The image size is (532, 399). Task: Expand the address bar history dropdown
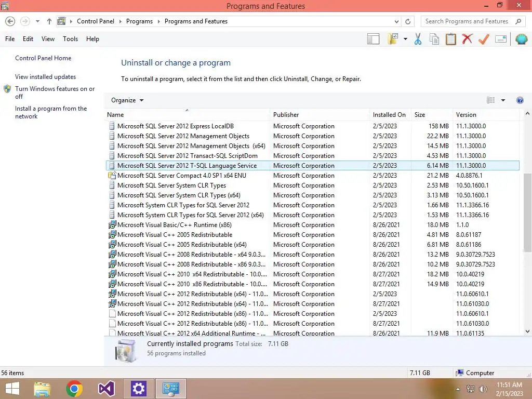[x=396, y=22]
